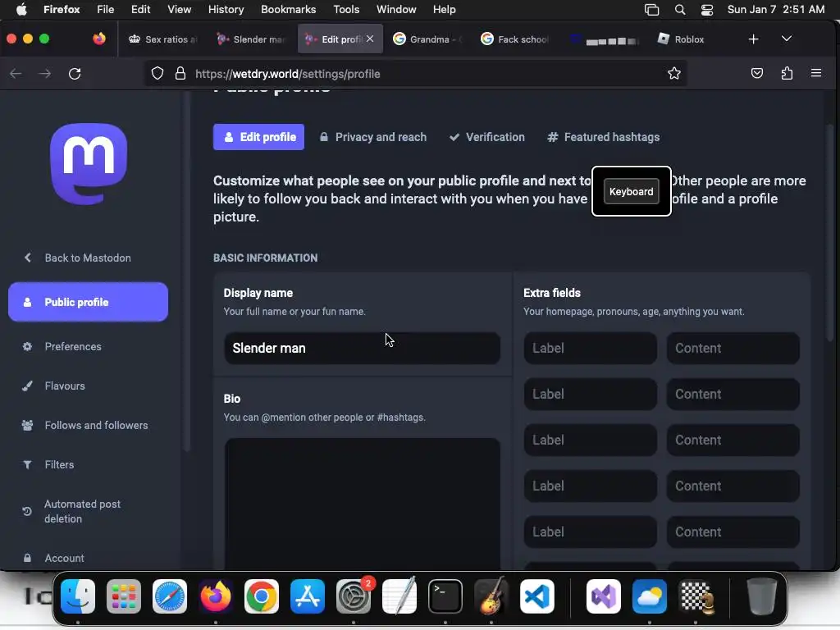This screenshot has height=630, width=840.
Task: Close the Edit profile tab
Action: (370, 39)
